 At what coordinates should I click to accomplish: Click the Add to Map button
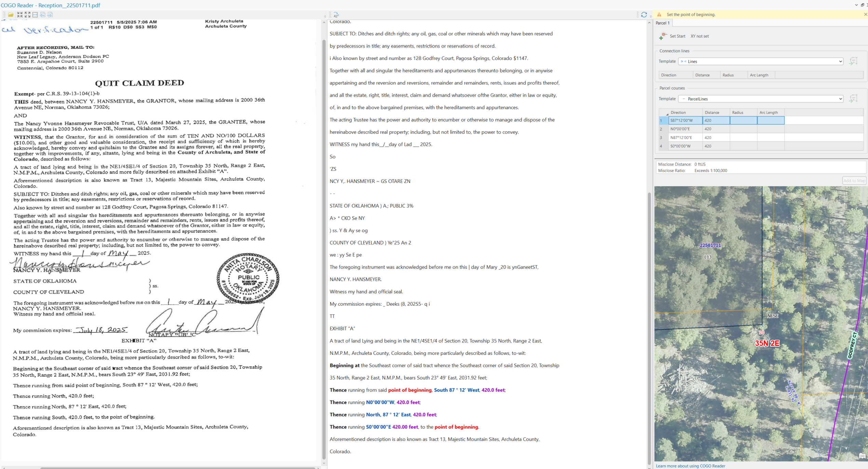(x=854, y=181)
